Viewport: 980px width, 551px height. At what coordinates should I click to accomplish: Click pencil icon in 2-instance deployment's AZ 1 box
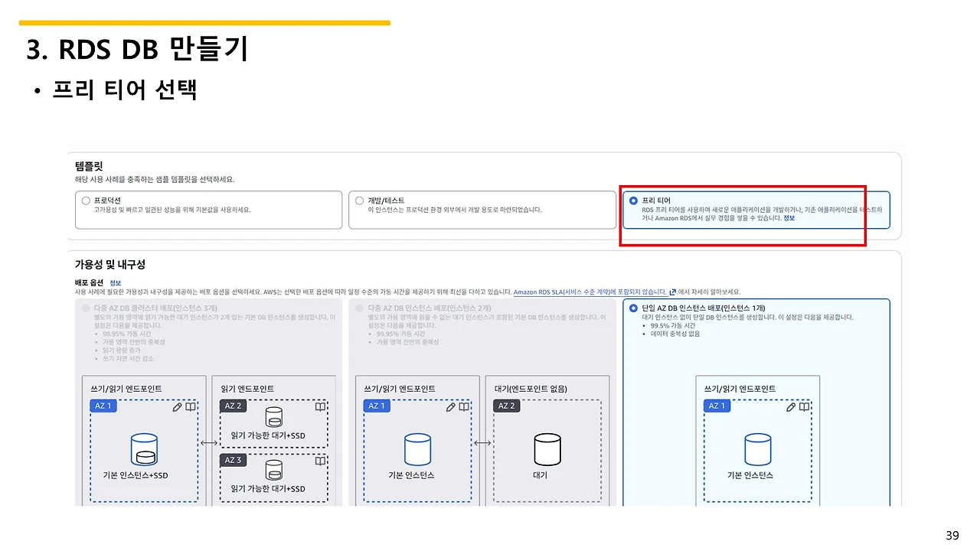(452, 407)
